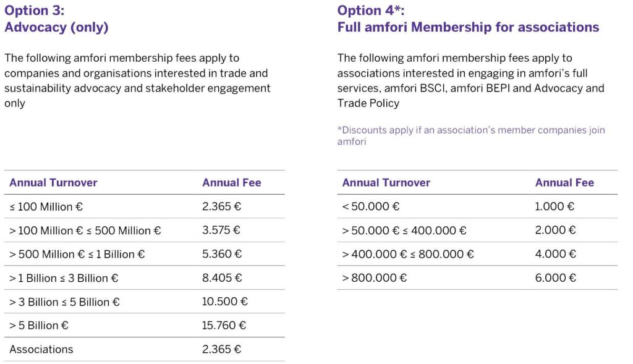Select the 10.500 € fee cell
Screen dimensions: 633x364
[225, 302]
